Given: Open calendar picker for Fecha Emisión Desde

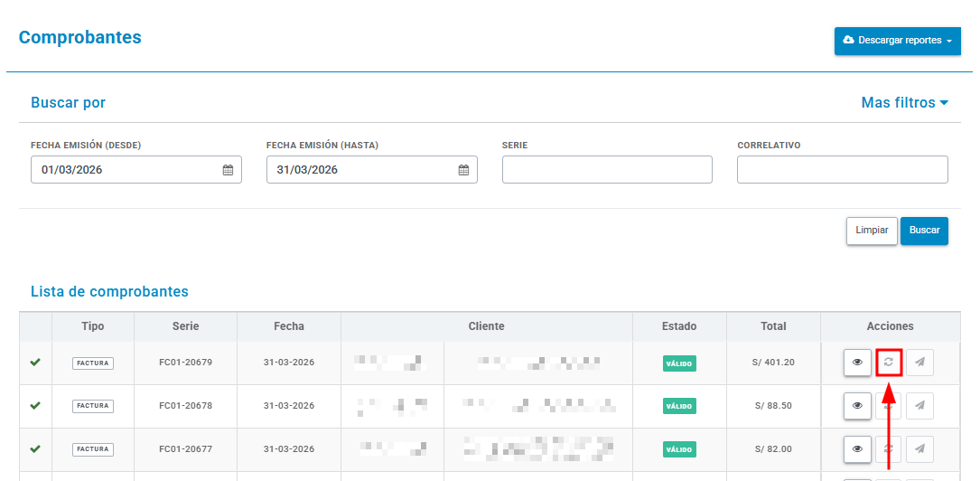Looking at the screenshot, I should [229, 169].
